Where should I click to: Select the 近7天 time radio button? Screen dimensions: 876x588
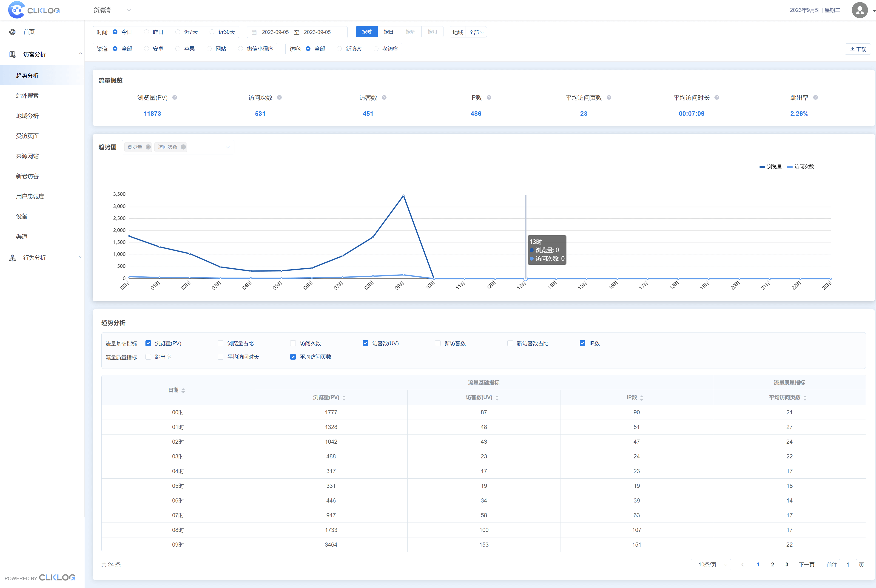(x=178, y=32)
